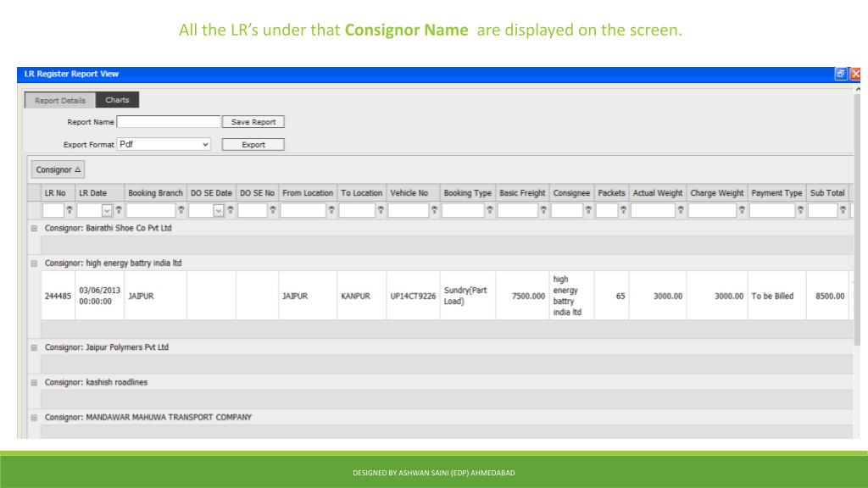Image resolution: width=868 pixels, height=488 pixels.
Task: Open the filter icon for Consignee column
Action: (588, 210)
